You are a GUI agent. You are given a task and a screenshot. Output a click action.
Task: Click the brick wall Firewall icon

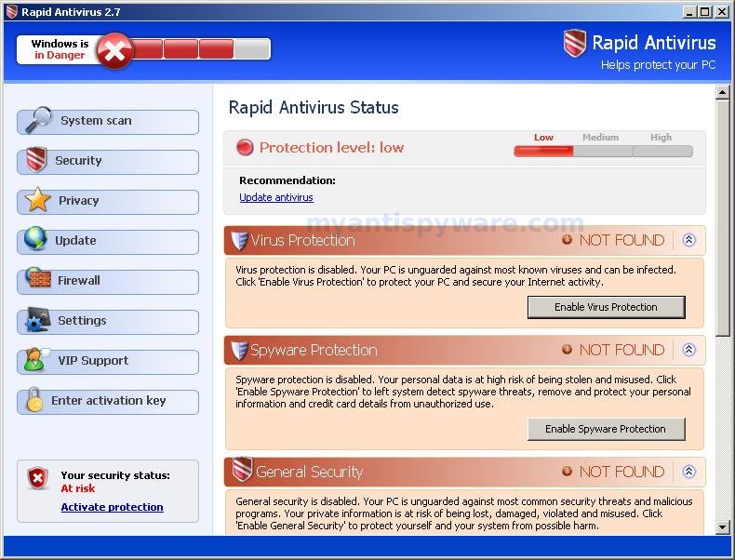(38, 277)
